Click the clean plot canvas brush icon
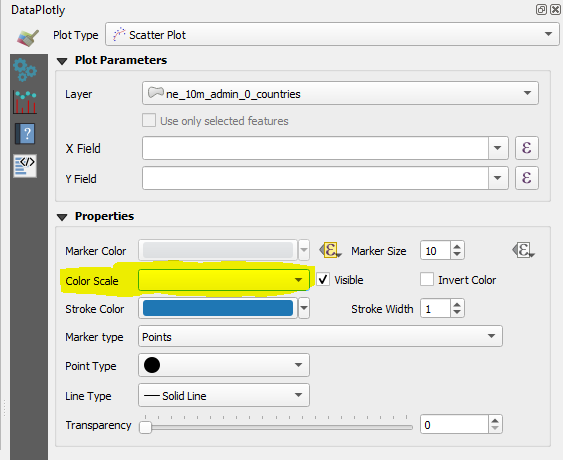Screen dimensions: 563x460 click(28, 37)
